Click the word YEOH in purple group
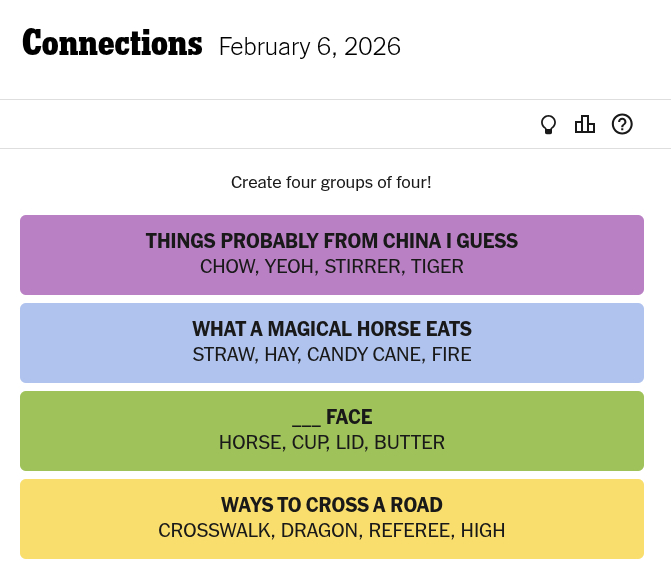The height and width of the screenshot is (579, 671). [290, 267]
